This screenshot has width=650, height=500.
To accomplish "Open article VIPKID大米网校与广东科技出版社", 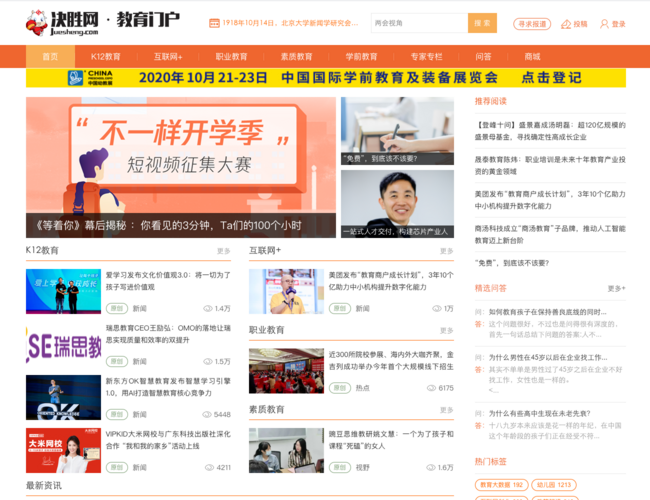I will coord(168,440).
